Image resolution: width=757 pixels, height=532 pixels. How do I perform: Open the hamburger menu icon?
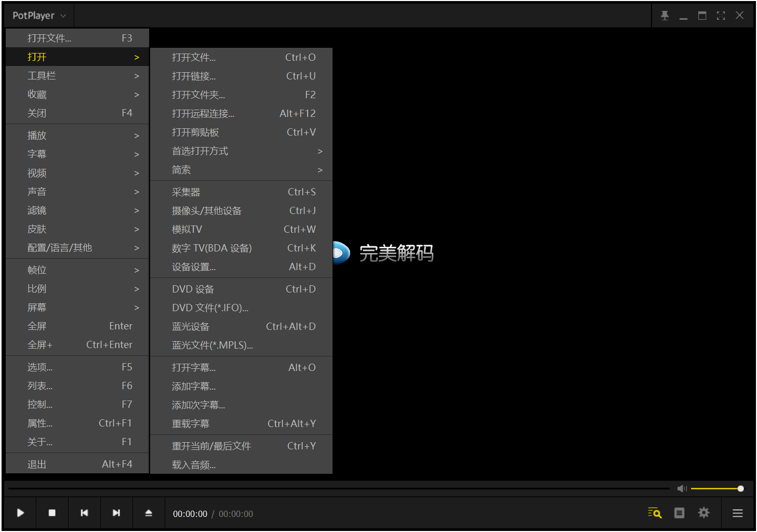pos(737,513)
